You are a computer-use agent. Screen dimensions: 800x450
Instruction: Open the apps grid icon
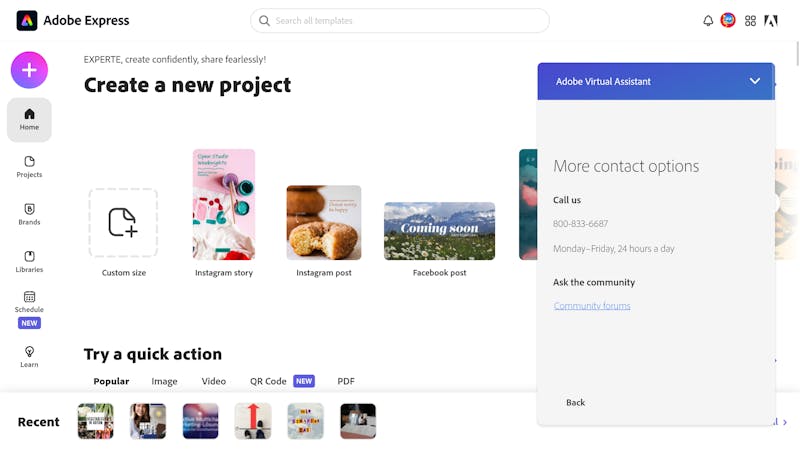click(750, 21)
